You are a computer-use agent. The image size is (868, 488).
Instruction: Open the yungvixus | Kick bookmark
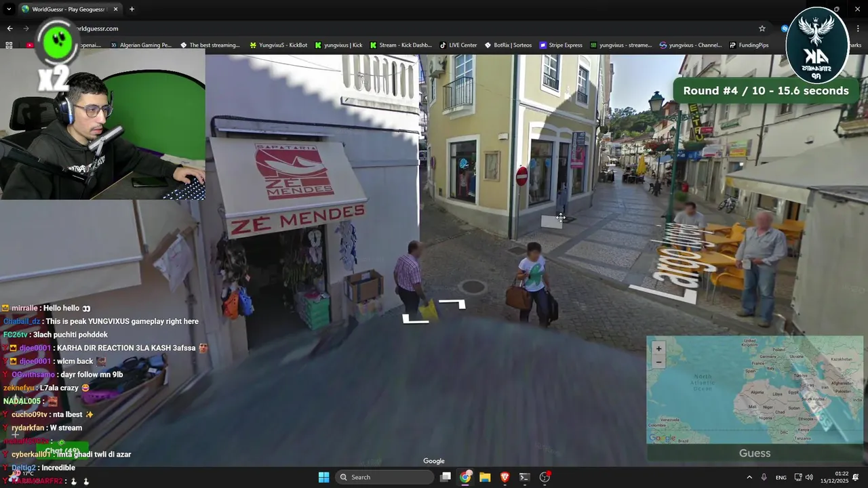tap(338, 45)
